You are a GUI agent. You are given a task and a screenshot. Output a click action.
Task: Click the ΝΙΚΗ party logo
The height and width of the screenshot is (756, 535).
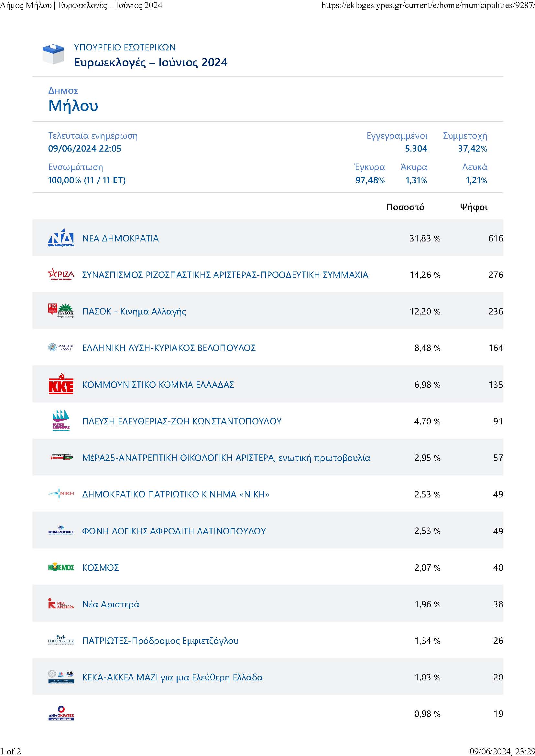[61, 494]
